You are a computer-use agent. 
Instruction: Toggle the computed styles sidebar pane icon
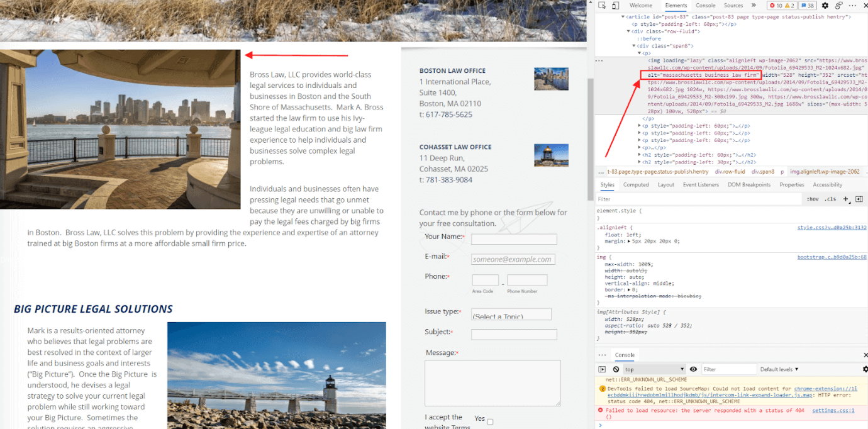click(x=859, y=199)
